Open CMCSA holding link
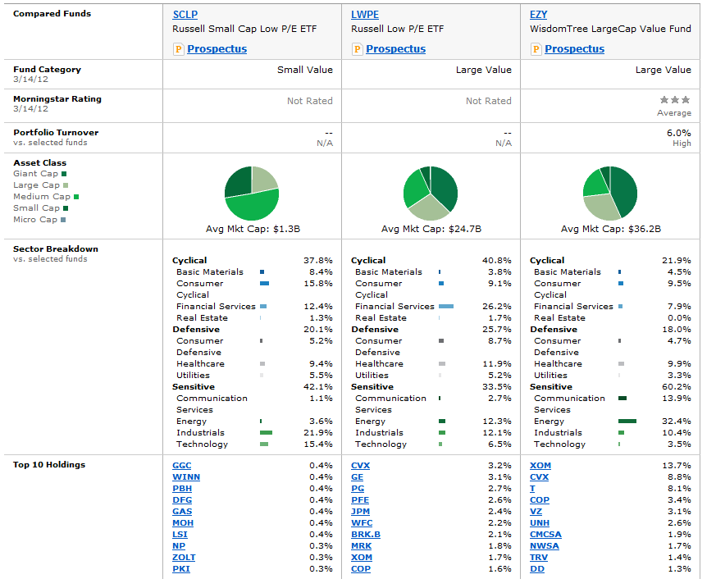716x588 pixels. pos(545,534)
